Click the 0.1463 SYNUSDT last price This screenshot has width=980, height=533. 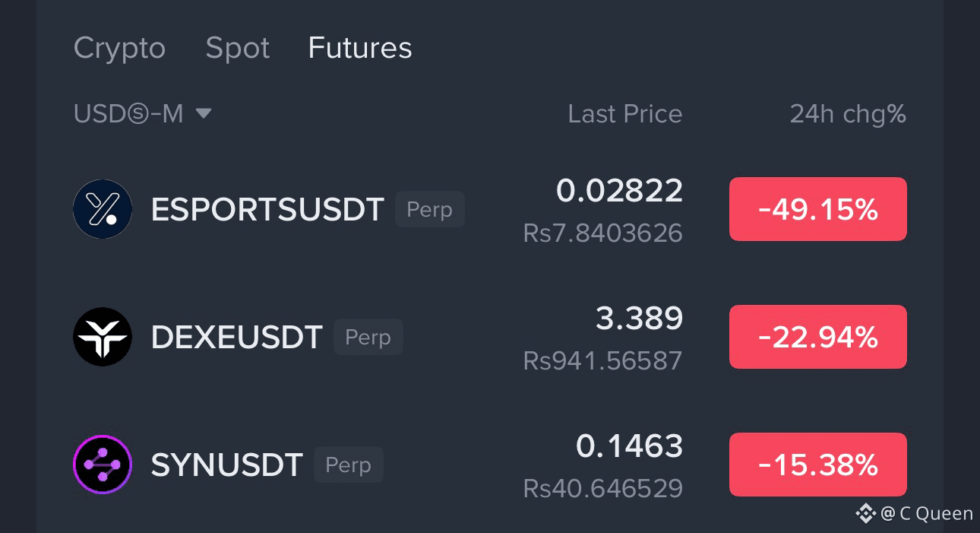tap(630, 446)
